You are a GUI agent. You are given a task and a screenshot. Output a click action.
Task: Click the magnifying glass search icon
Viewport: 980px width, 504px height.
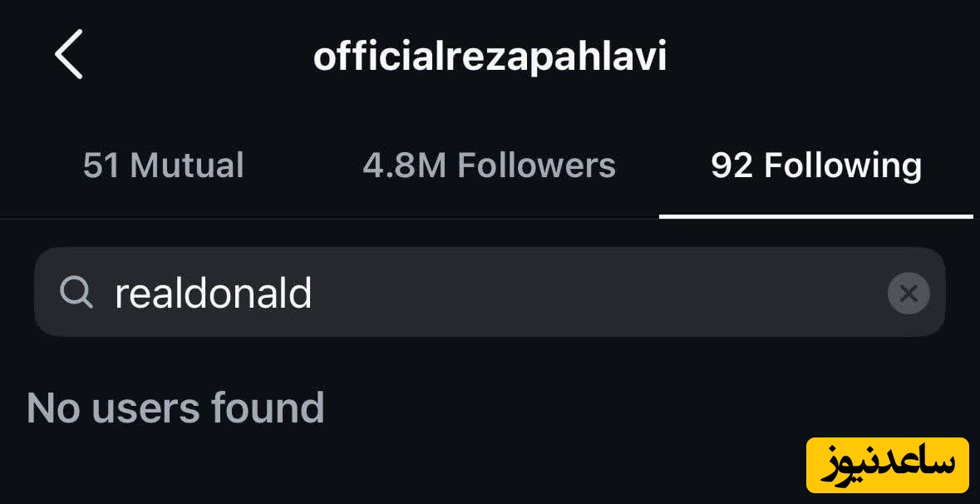click(x=76, y=292)
